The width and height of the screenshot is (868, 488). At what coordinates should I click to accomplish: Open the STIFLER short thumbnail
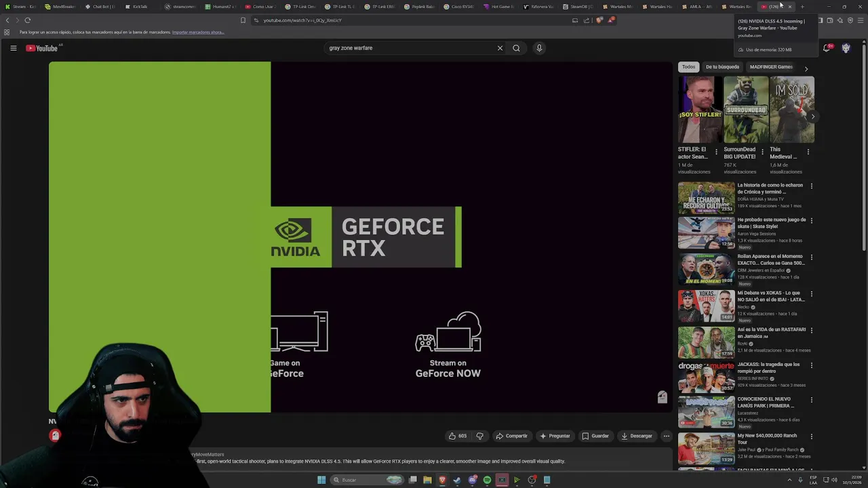700,109
